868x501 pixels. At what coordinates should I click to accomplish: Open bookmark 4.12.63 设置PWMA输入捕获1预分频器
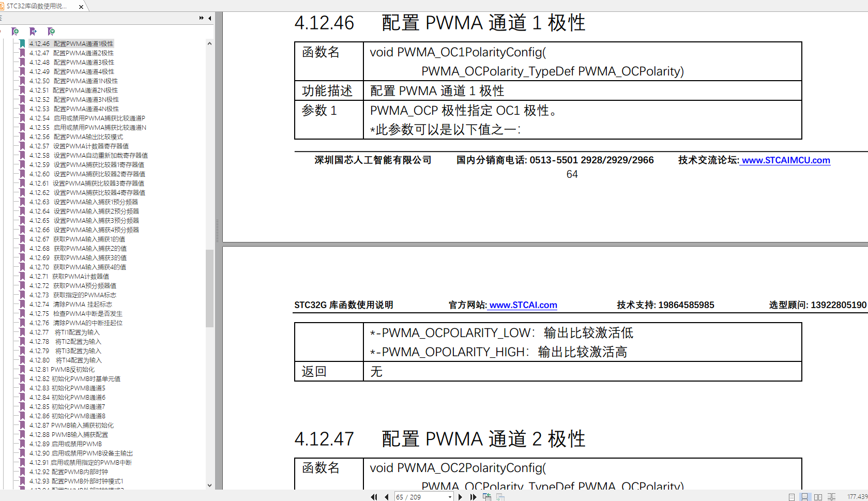[84, 202]
